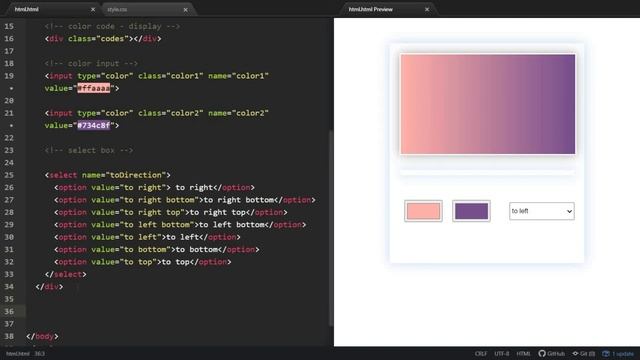Click the 'to left bottom' option code line
This screenshot has height=360, width=640.
tap(180, 224)
